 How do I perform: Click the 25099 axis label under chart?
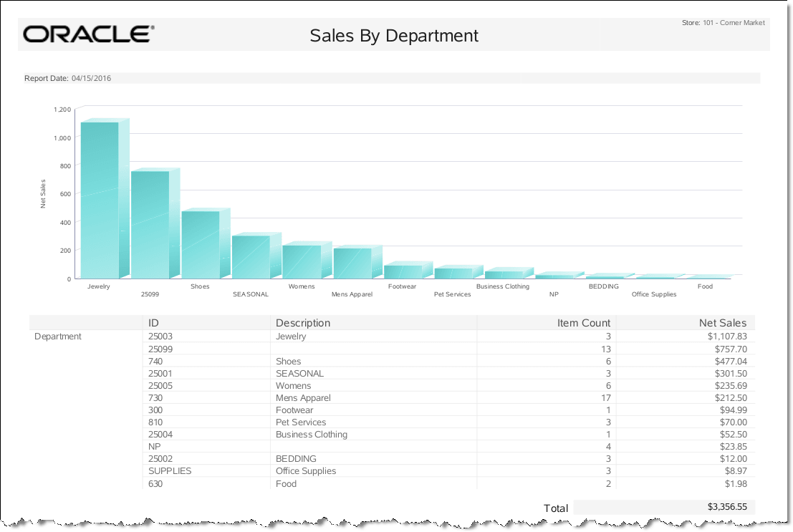[x=150, y=294]
